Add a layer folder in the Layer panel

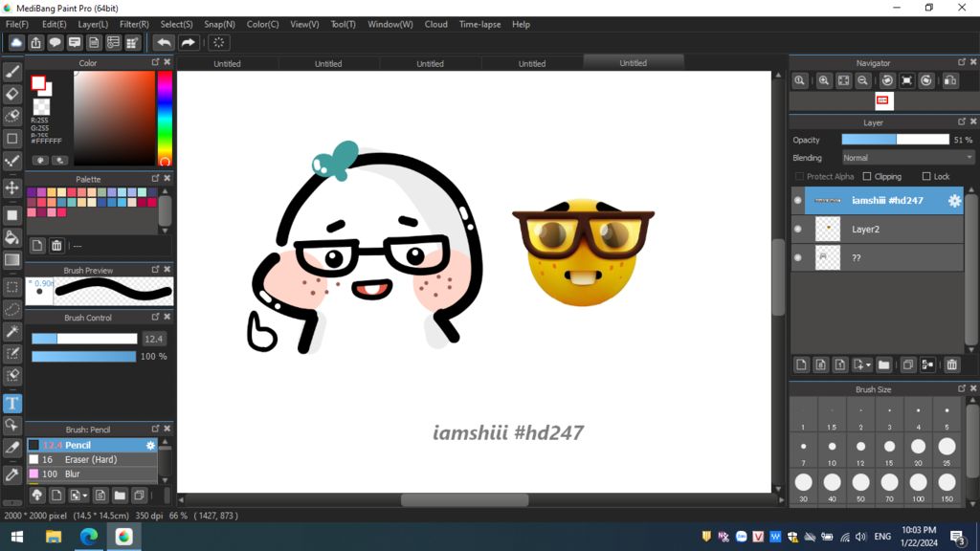point(883,364)
